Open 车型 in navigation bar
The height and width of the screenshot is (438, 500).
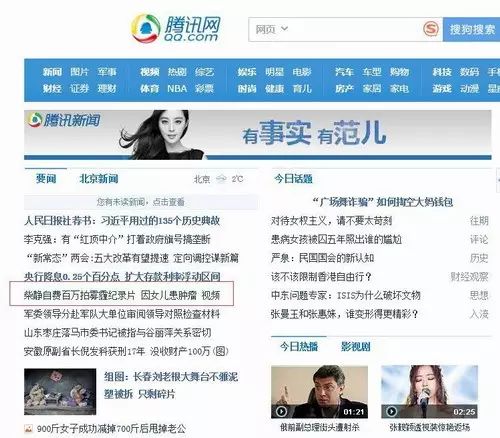(x=372, y=72)
